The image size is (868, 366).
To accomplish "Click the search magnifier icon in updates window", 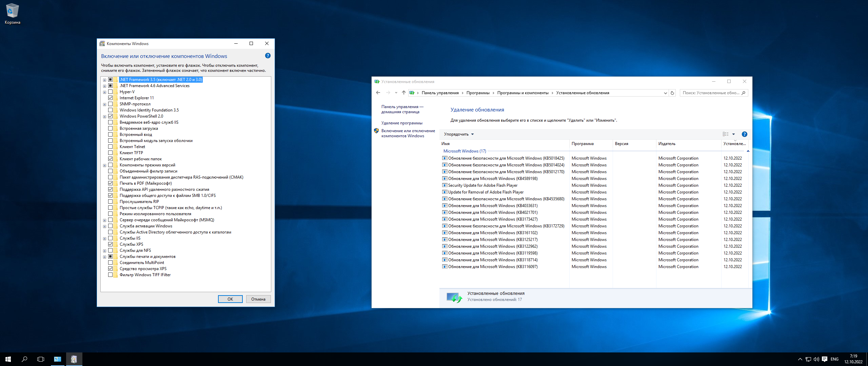I will point(744,93).
